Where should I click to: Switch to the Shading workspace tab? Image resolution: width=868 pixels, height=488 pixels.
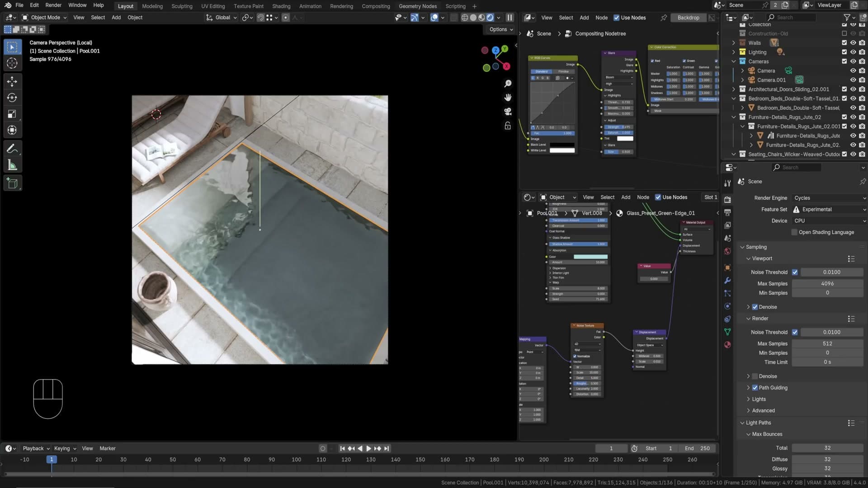coord(281,6)
